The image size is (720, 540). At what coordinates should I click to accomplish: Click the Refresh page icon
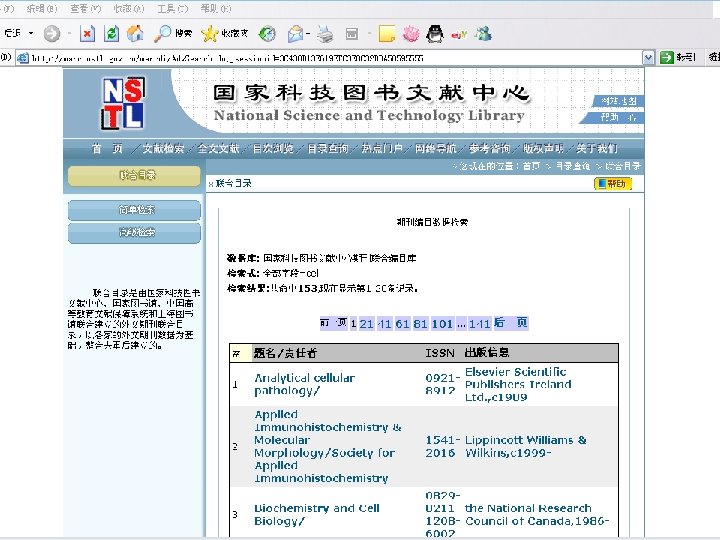tap(112, 34)
